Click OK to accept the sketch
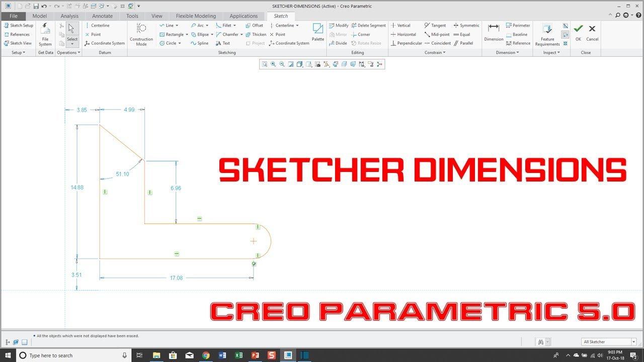 pos(578,32)
